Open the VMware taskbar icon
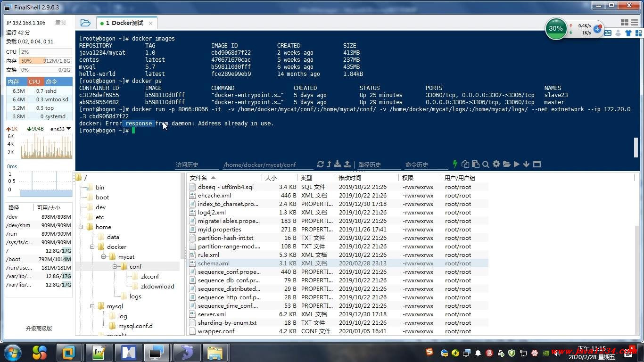The height and width of the screenshot is (362, 644). [x=69, y=353]
